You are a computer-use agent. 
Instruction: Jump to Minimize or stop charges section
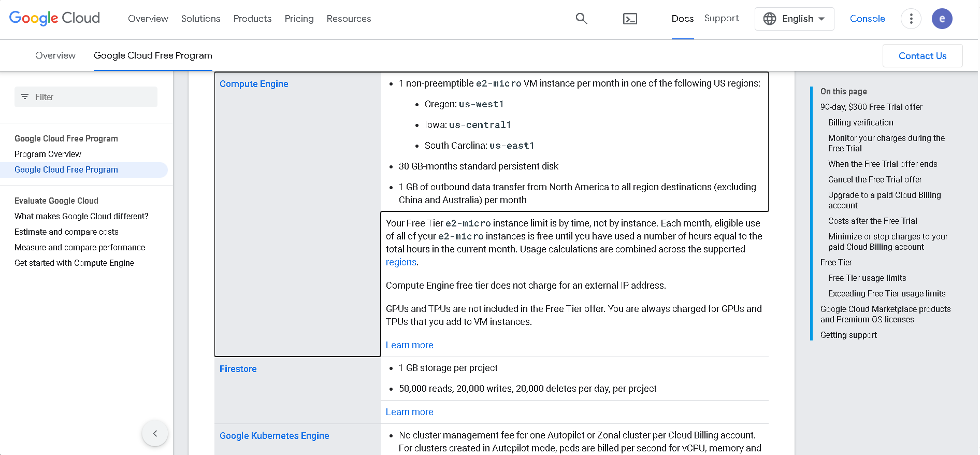point(888,241)
